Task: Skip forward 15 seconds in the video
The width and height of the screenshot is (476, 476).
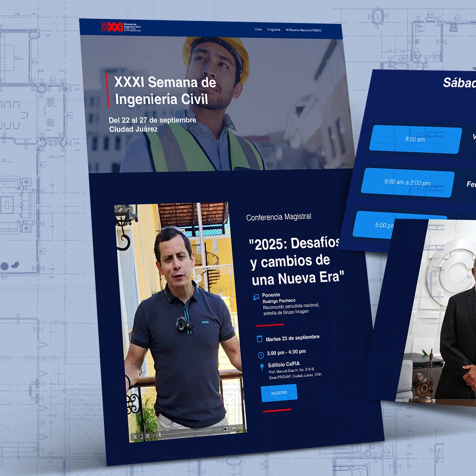Action: pos(148,436)
